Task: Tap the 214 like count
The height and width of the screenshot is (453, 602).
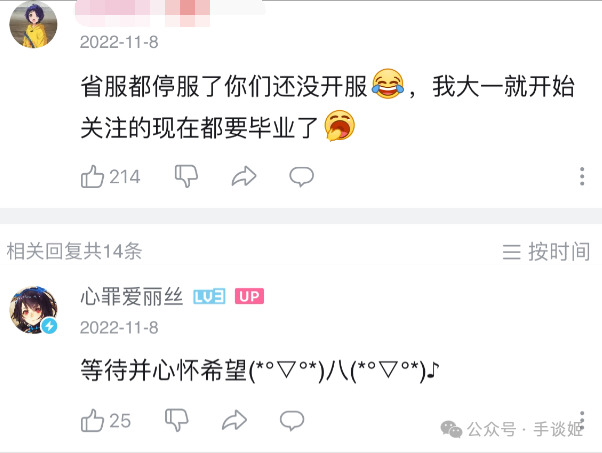Action: (x=125, y=177)
